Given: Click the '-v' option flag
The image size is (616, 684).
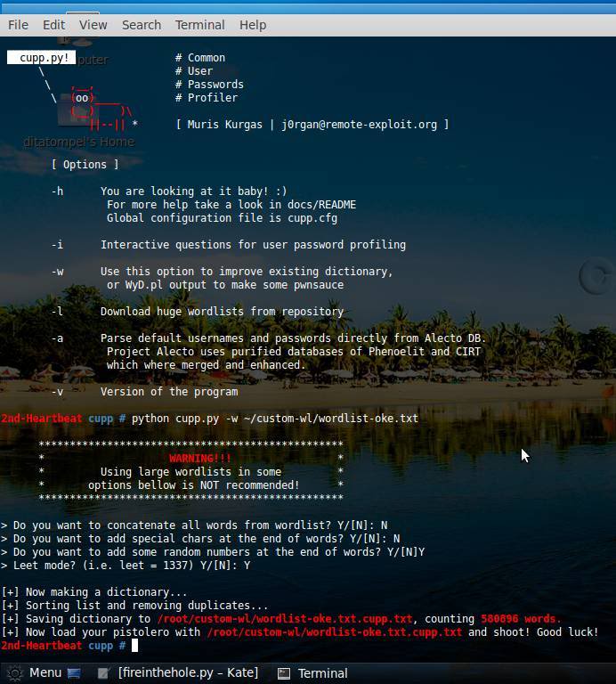Looking at the screenshot, I should pos(57,392).
